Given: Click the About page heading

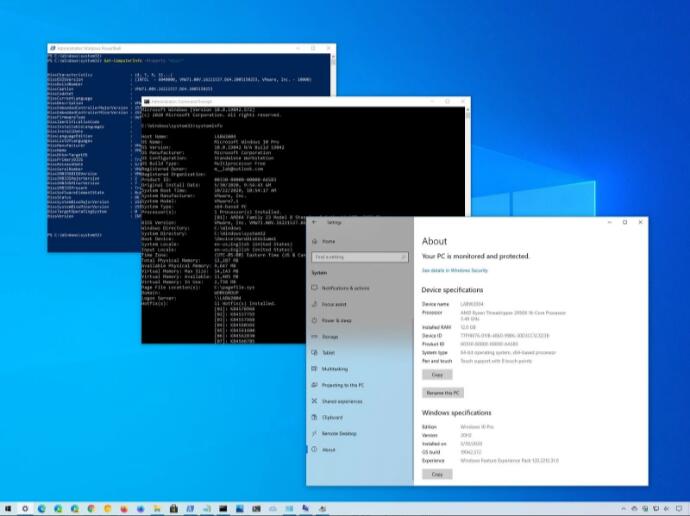Looking at the screenshot, I should click(x=434, y=241).
